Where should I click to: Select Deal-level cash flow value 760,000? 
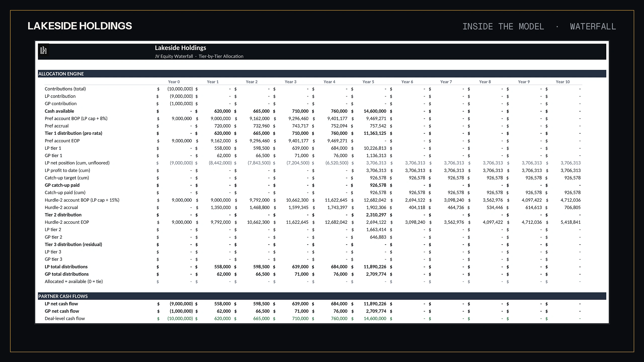(339, 319)
